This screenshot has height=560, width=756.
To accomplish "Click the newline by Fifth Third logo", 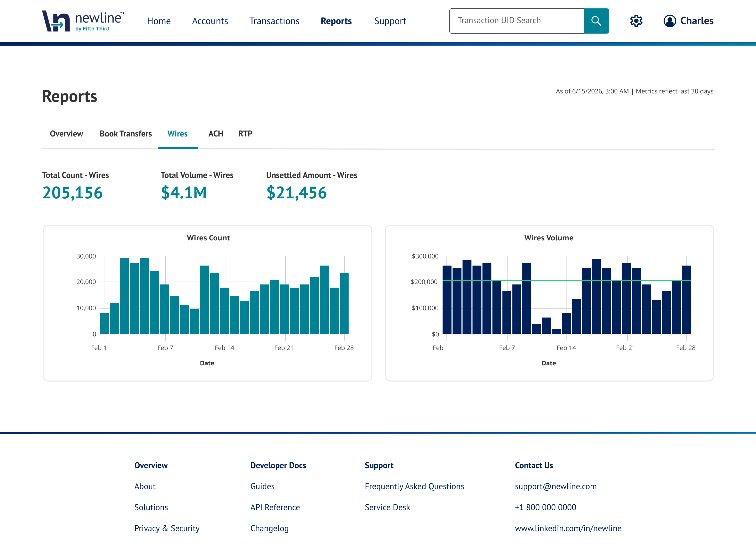I will [83, 21].
